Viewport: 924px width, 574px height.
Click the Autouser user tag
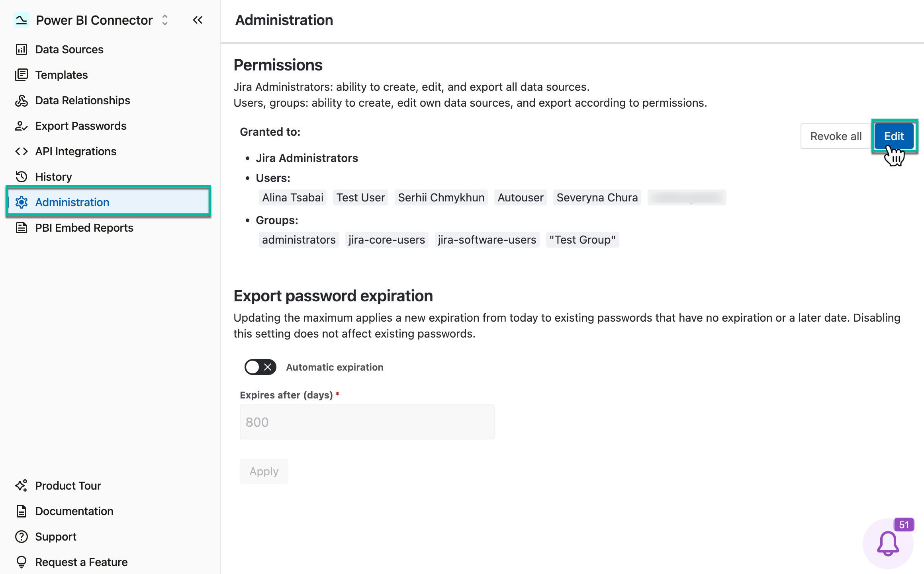(521, 197)
